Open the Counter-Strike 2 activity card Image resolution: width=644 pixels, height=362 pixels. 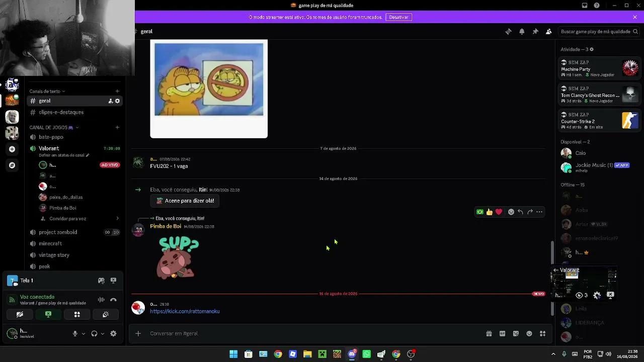click(600, 121)
